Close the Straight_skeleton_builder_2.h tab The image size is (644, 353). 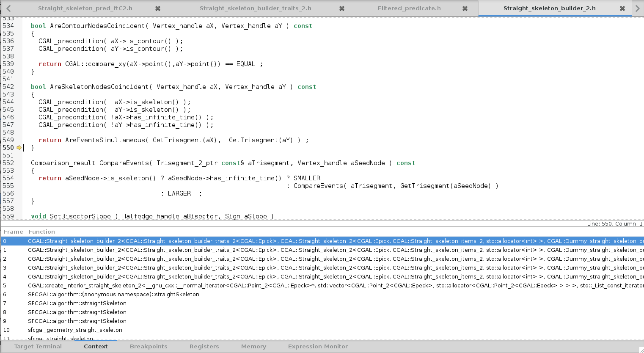pos(622,8)
